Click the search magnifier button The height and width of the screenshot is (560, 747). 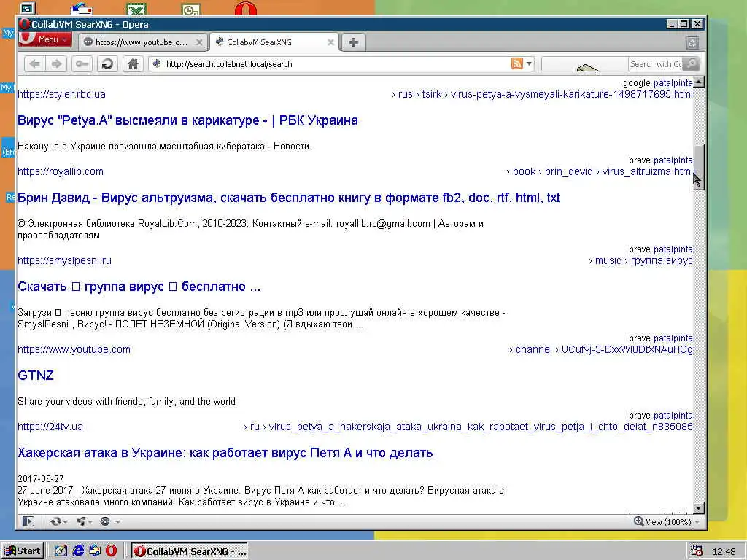coord(692,63)
